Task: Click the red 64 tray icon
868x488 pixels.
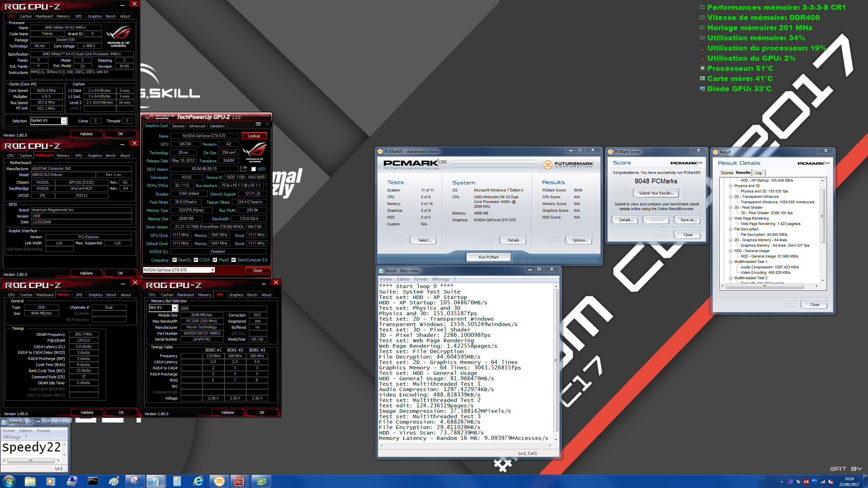Action: (806, 482)
